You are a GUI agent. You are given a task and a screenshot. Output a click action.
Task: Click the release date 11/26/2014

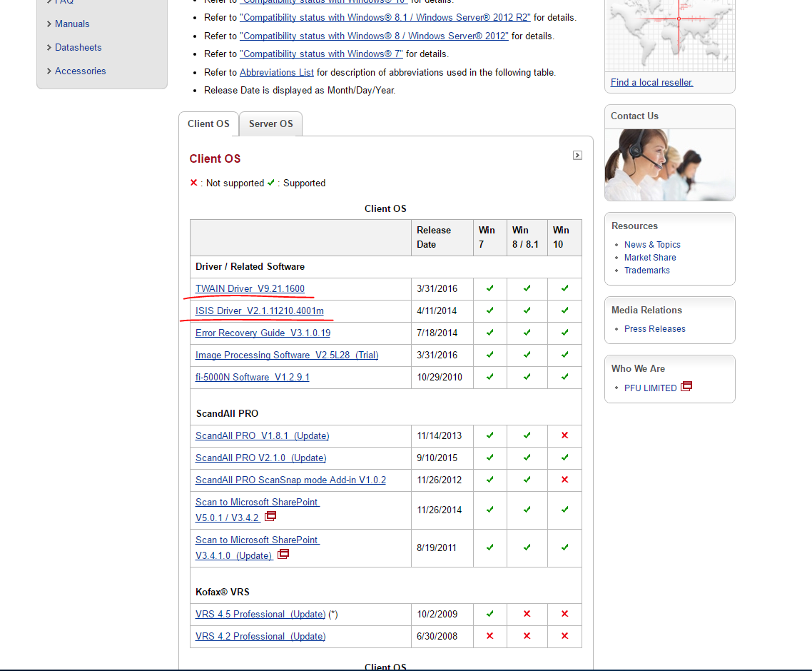(440, 510)
